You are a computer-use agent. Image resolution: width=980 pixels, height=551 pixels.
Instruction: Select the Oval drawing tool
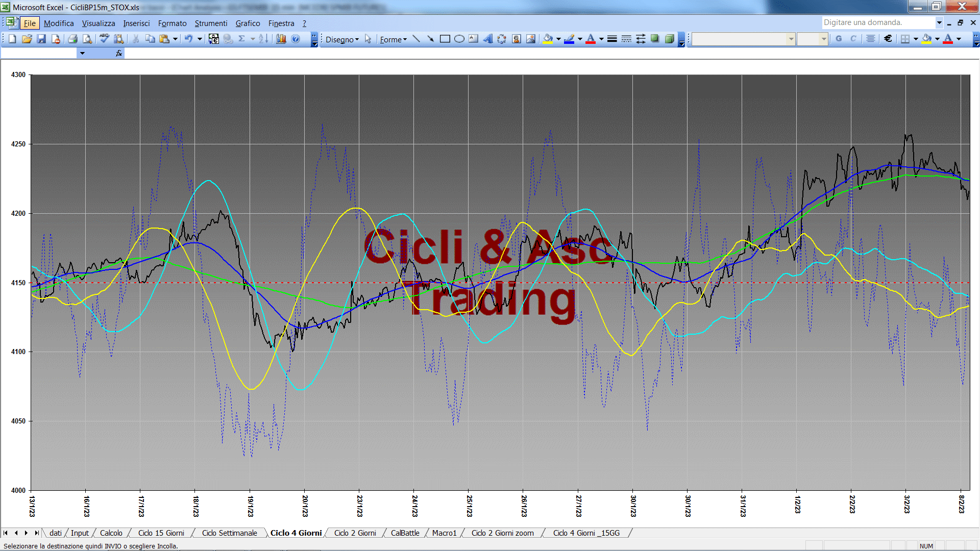point(459,39)
